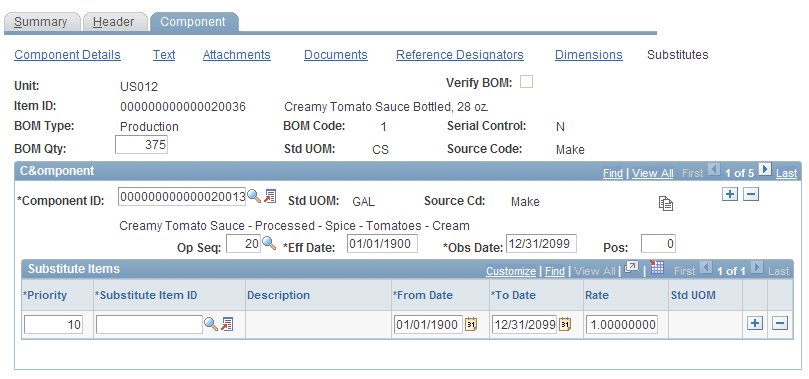The width and height of the screenshot is (809, 379).
Task: Click the copy pages icon near Source Cd
Action: 666,203
